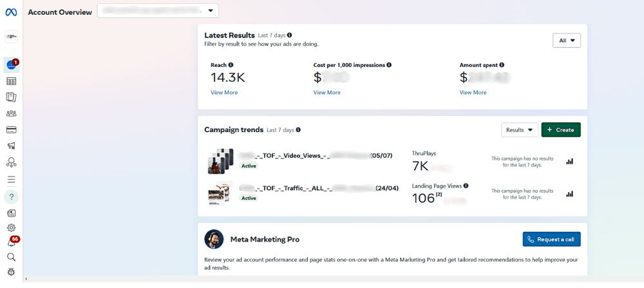Open the TOF Video_Views campaign name
The width and height of the screenshot is (644, 288).
pos(316,156)
